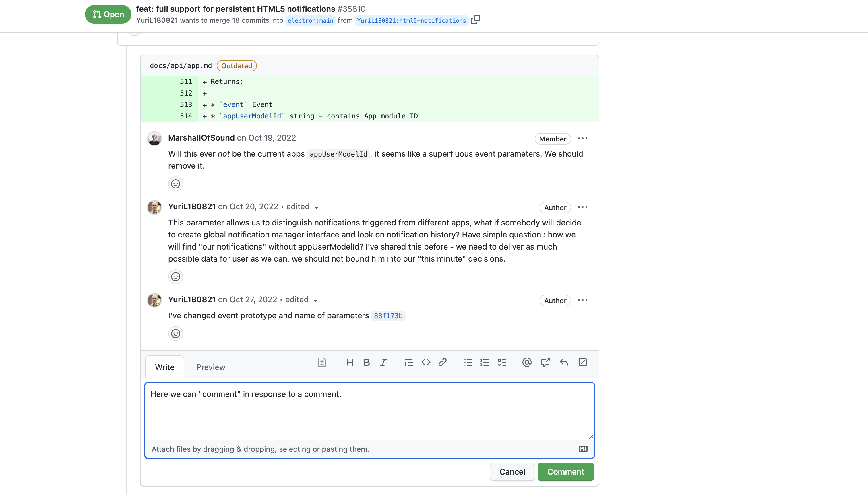Open commit link 88f173b
This screenshot has width=868, height=495.
coord(388,316)
